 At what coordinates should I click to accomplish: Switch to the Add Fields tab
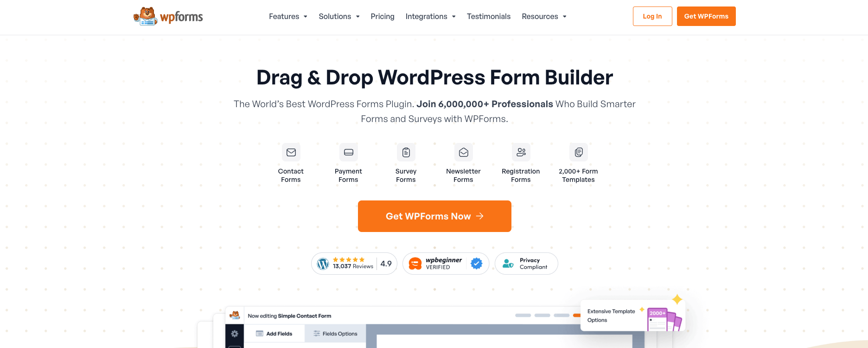[x=274, y=334]
